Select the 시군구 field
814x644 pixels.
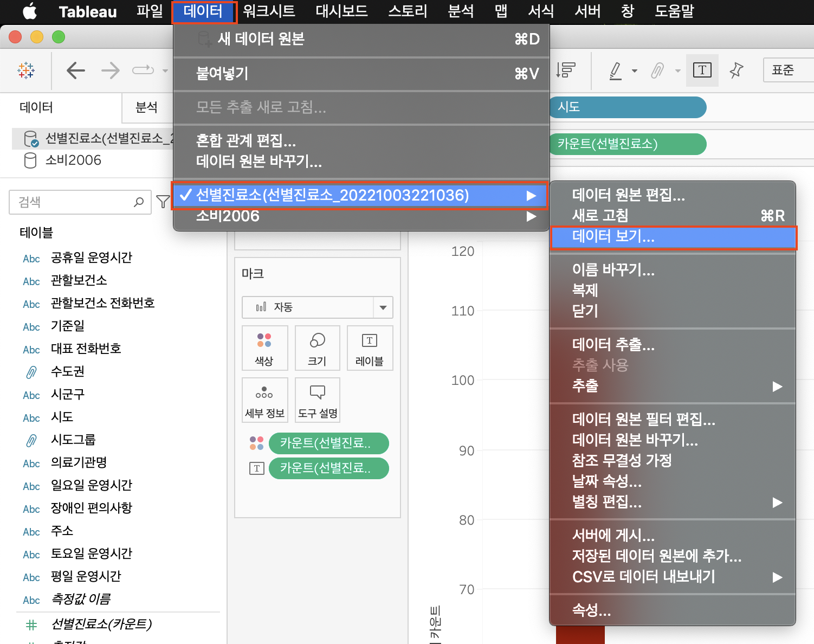(x=68, y=395)
